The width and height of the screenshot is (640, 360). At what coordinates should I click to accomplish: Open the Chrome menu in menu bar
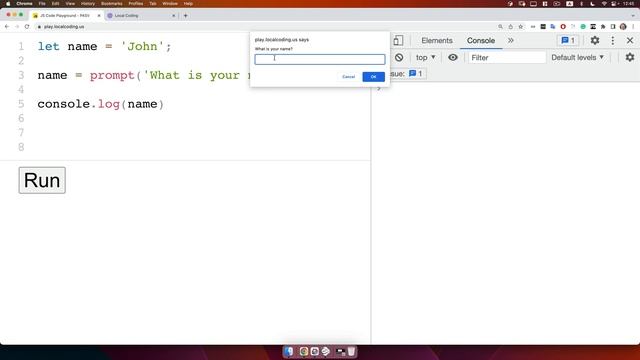click(x=24, y=4)
